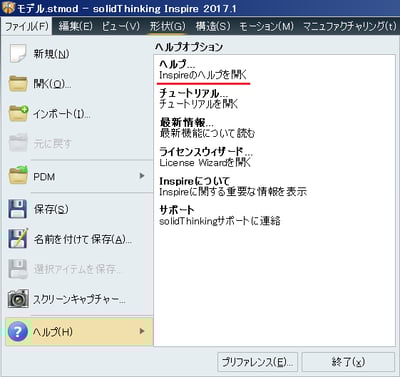
Task: Open the ビュー(V) menu
Action: tap(121, 26)
